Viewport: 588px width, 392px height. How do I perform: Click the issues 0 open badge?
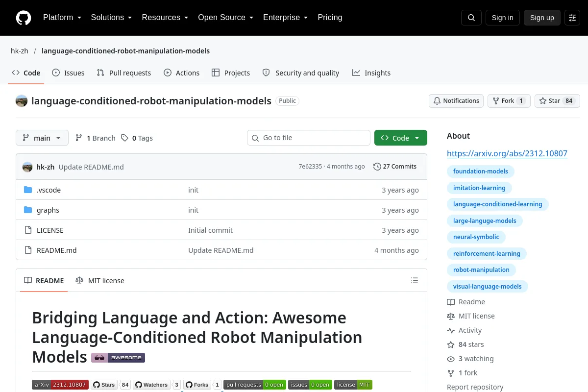point(310,385)
